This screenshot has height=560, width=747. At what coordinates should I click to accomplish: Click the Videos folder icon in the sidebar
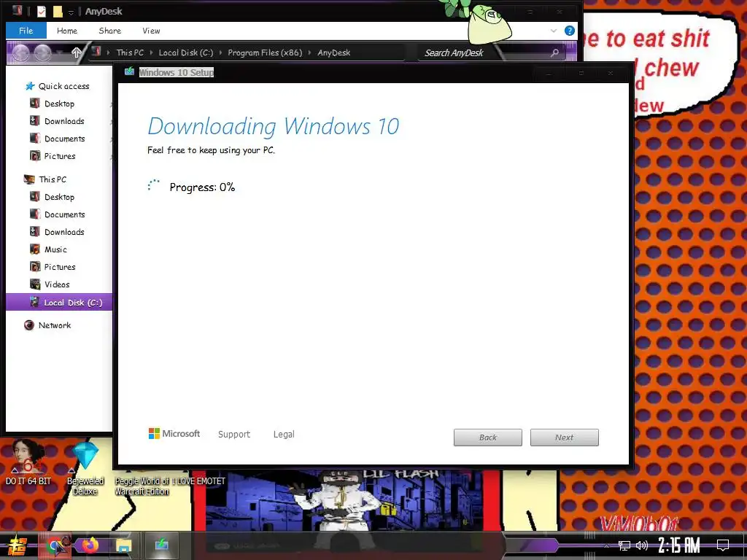(x=35, y=284)
